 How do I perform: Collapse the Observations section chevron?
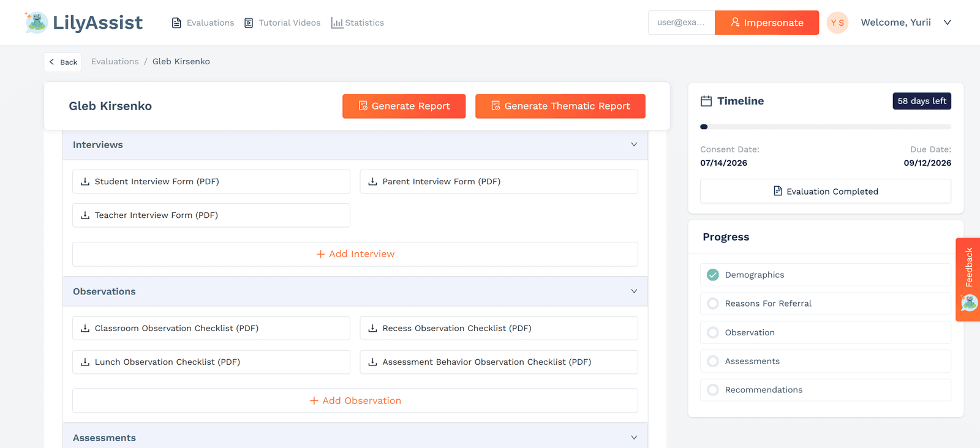[x=634, y=291]
